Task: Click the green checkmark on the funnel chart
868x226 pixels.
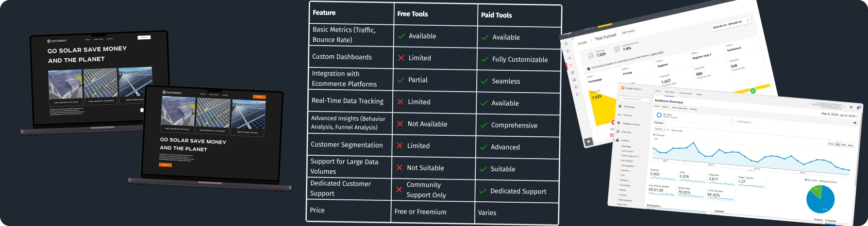Action: pos(753,91)
